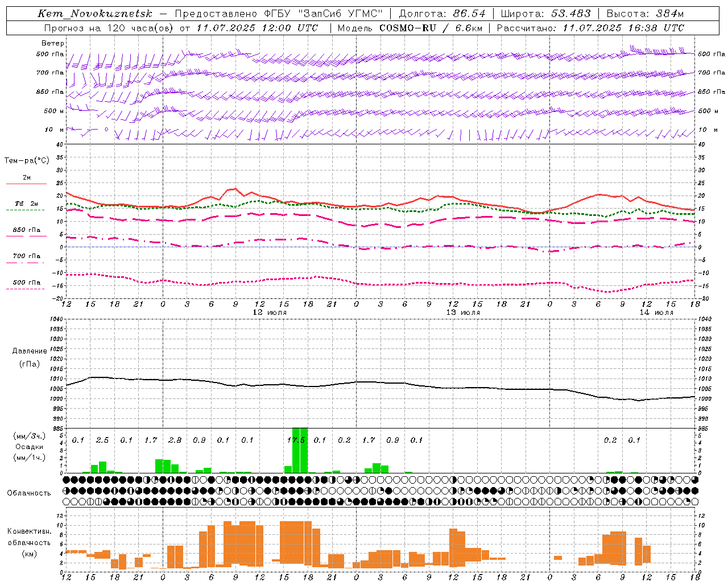Image resolution: width=728 pixels, height=582 pixels.
Task: Click the station title Kem_Novokuznetsk
Action: (x=95, y=14)
